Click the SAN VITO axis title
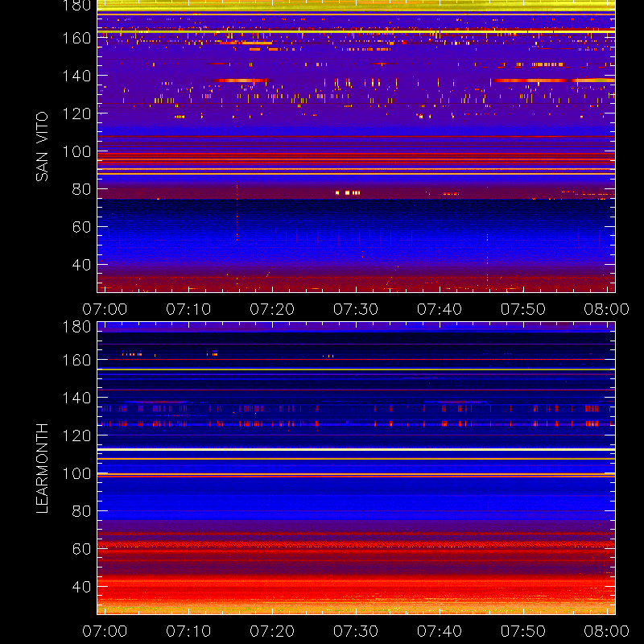Viewport: 644px width, 644px height. click(42, 147)
